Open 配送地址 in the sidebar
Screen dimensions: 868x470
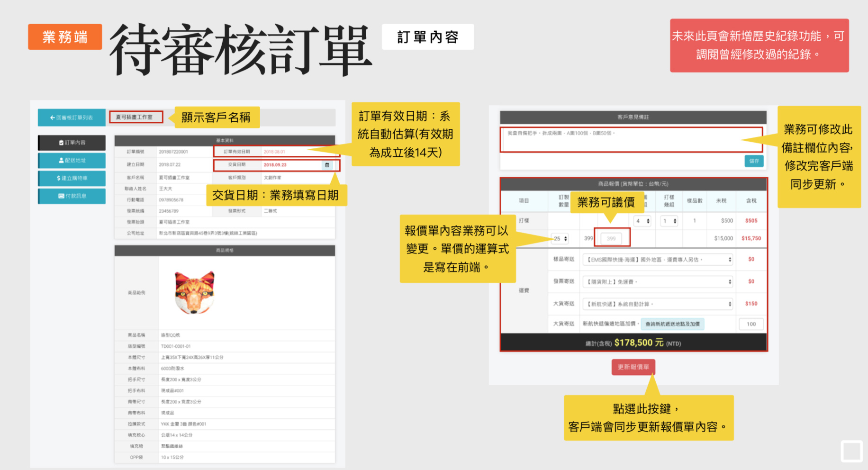72,161
